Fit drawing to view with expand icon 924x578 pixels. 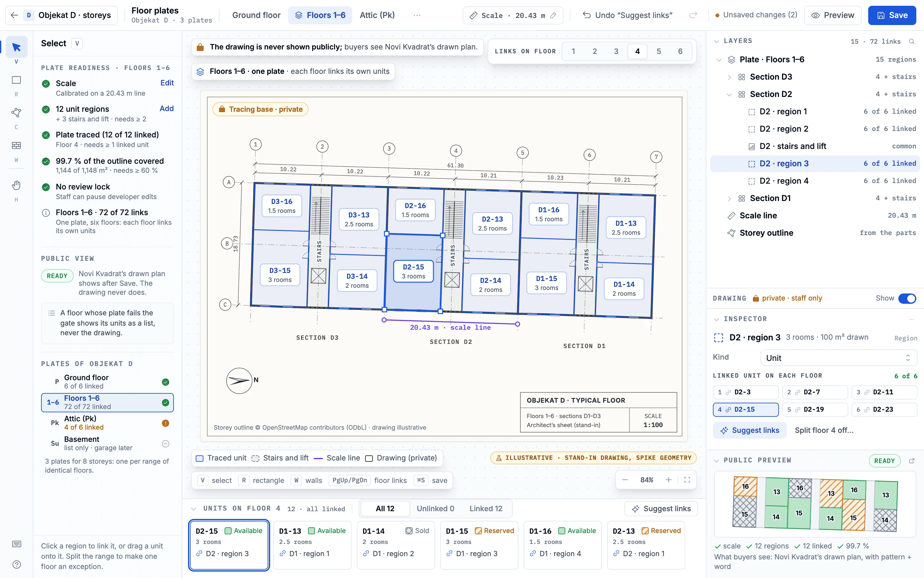click(687, 480)
